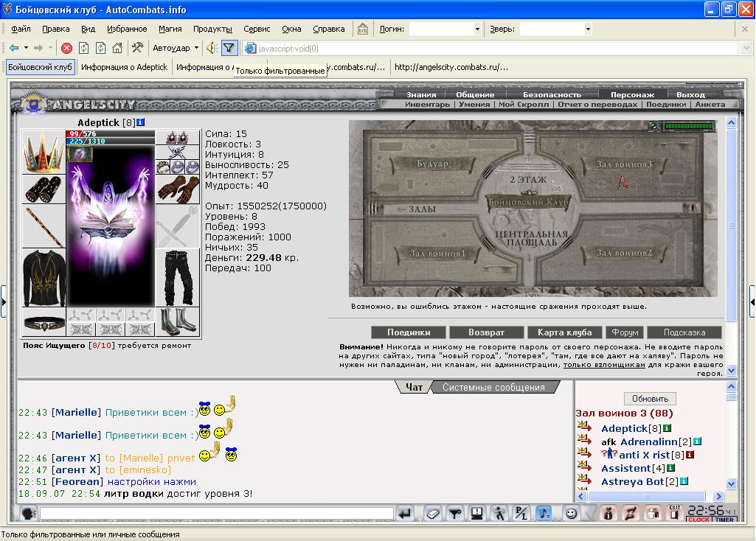Click the EXIT door icon
756x541 pixels.
[x=675, y=513]
